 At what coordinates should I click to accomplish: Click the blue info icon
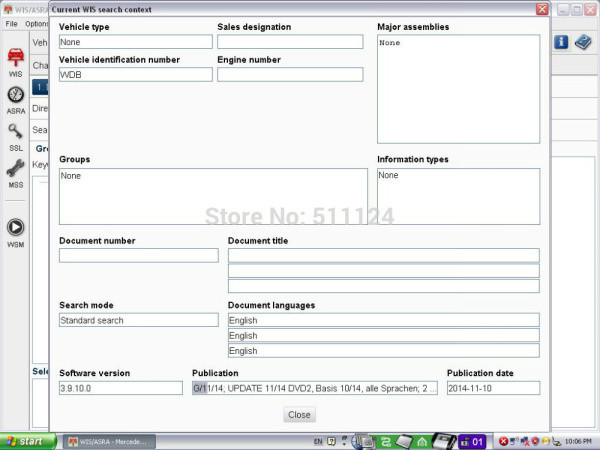561,42
